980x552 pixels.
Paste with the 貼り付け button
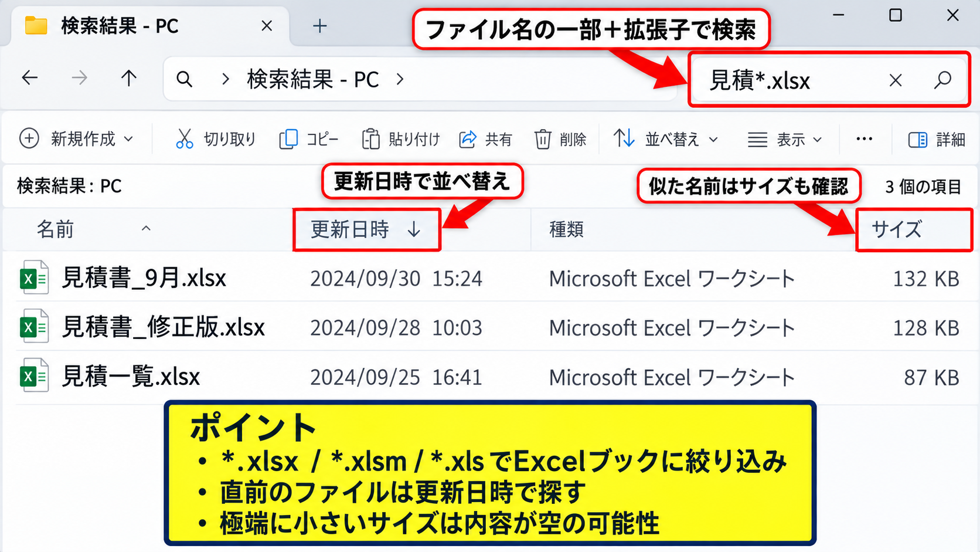[400, 139]
